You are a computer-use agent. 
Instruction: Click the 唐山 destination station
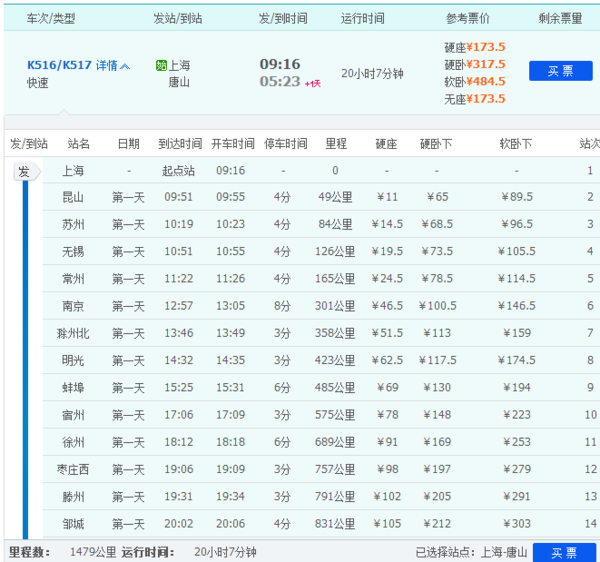click(x=179, y=82)
